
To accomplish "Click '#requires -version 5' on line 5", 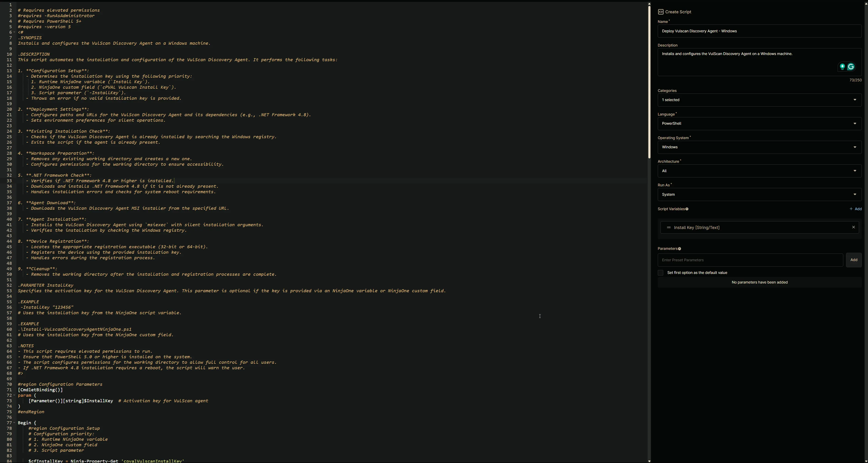I will (44, 27).
